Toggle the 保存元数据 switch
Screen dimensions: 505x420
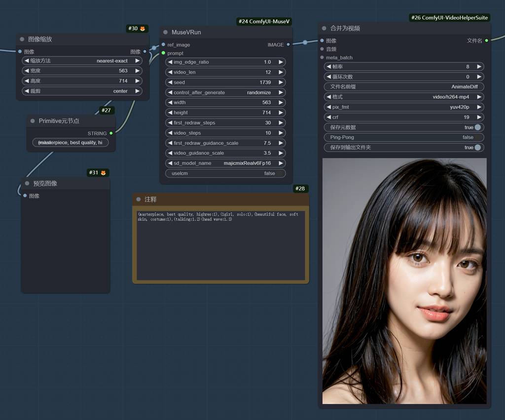click(477, 127)
